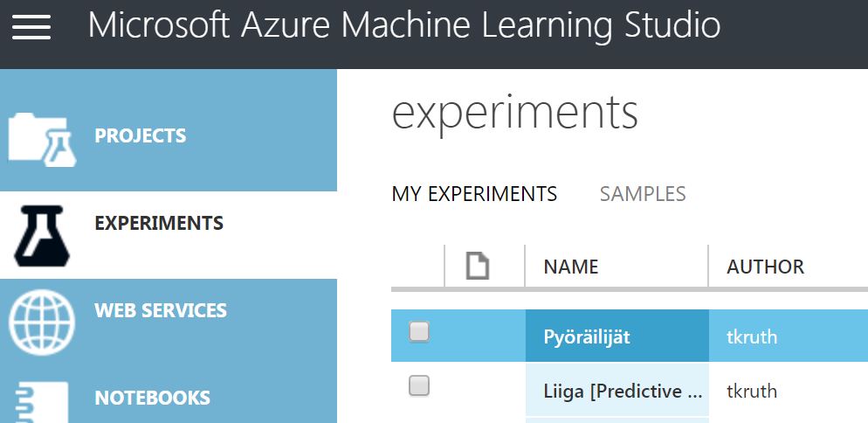Navigate to WEB SERVICES label
868x423 pixels.
[x=161, y=311]
